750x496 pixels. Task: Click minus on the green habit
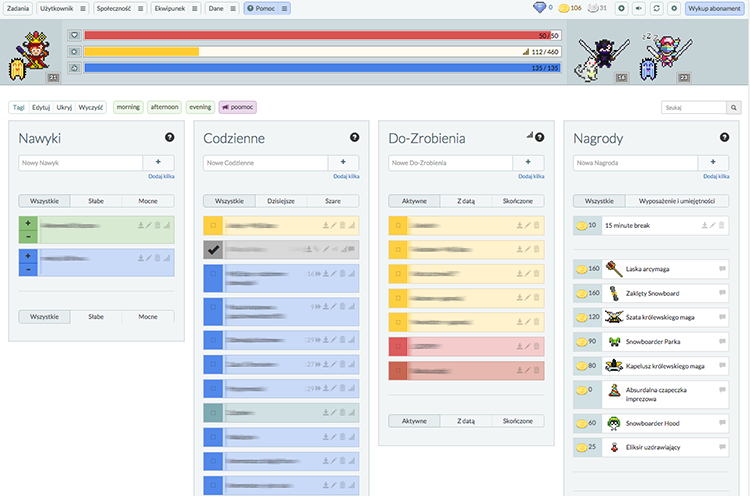(28, 237)
